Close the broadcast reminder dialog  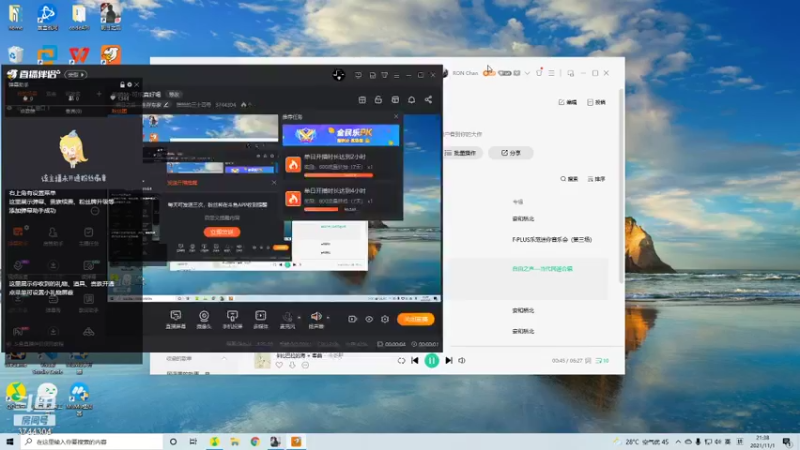click(274, 183)
